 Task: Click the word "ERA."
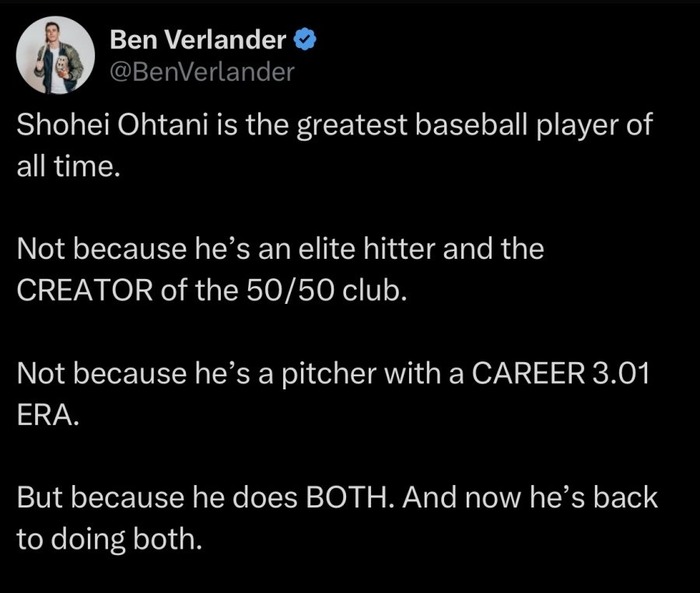pos(48,415)
